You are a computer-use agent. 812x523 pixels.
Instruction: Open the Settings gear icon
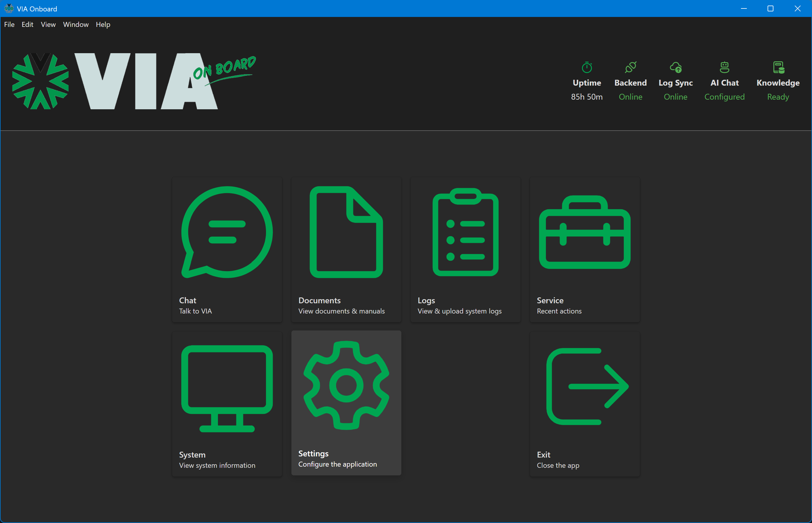(x=346, y=385)
